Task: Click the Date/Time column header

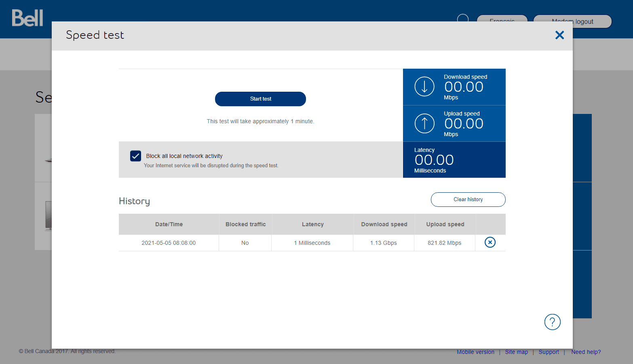Action: (x=169, y=224)
